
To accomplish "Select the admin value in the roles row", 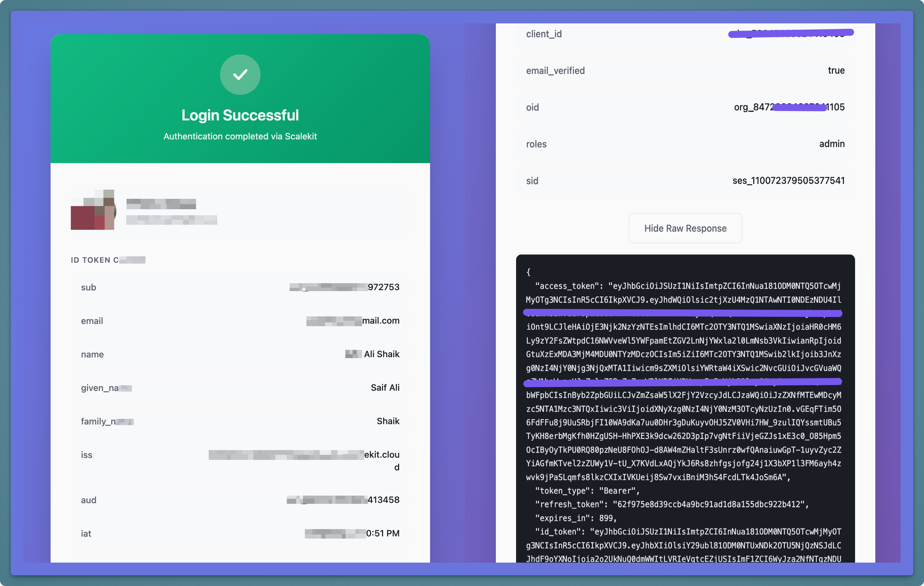I will coord(832,144).
